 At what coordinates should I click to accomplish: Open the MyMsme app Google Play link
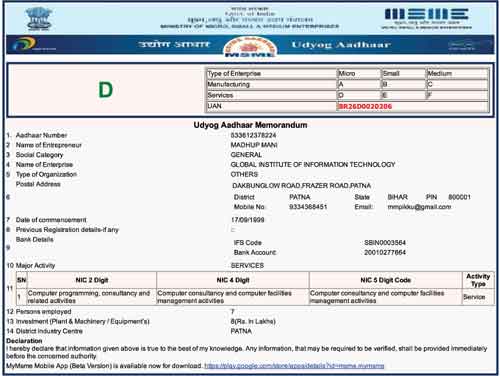(x=294, y=366)
